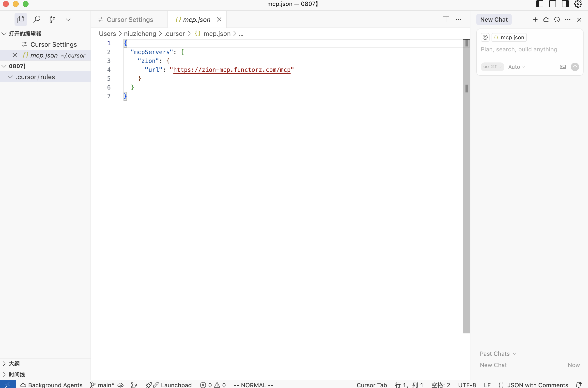The image size is (588, 388).
Task: Click line and column 行 1, 列 1
Action: (x=409, y=385)
